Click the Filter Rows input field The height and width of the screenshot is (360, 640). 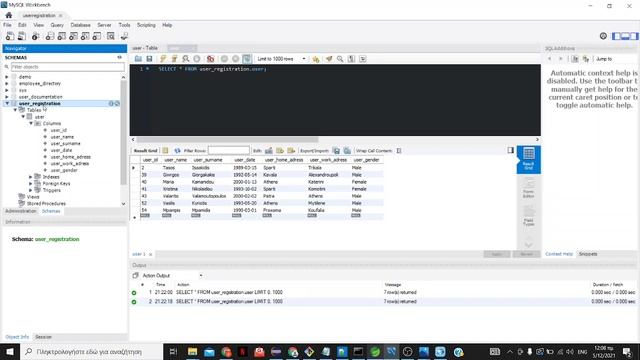coord(229,151)
